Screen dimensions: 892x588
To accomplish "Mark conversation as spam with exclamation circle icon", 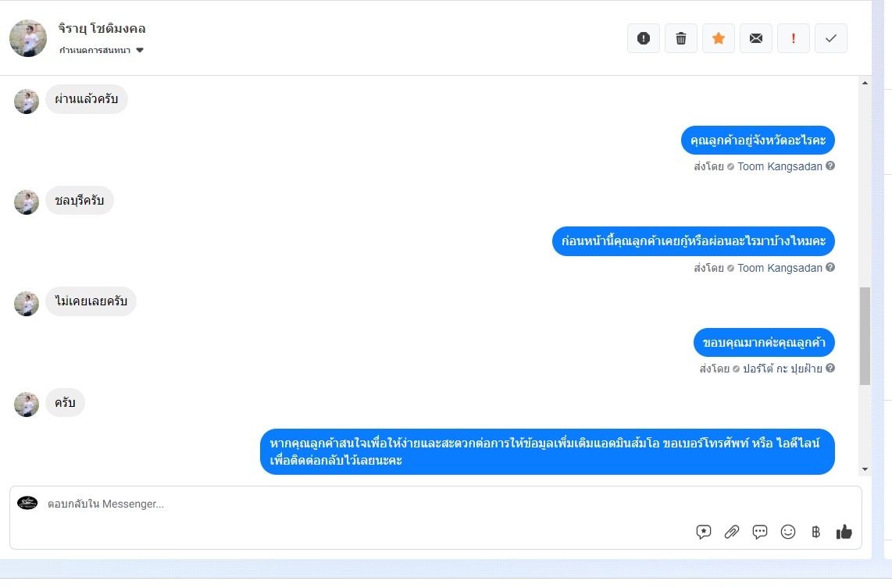I will pyautogui.click(x=644, y=38).
